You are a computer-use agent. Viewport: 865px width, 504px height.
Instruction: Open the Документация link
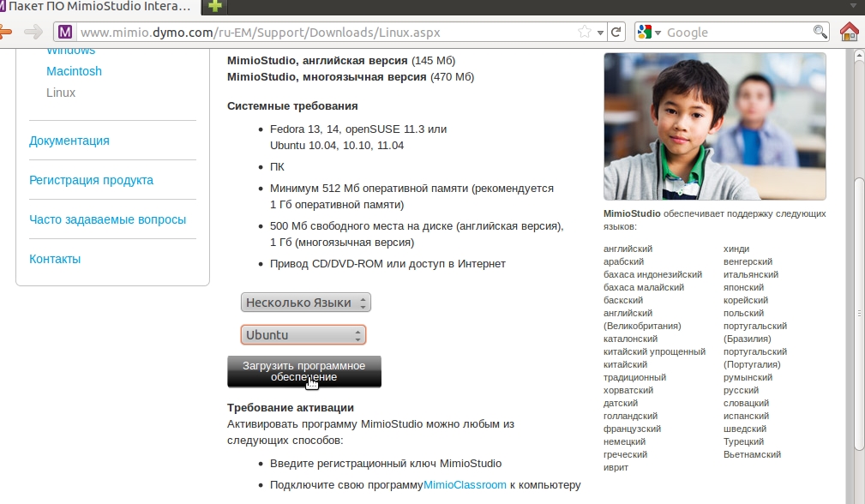(x=69, y=141)
